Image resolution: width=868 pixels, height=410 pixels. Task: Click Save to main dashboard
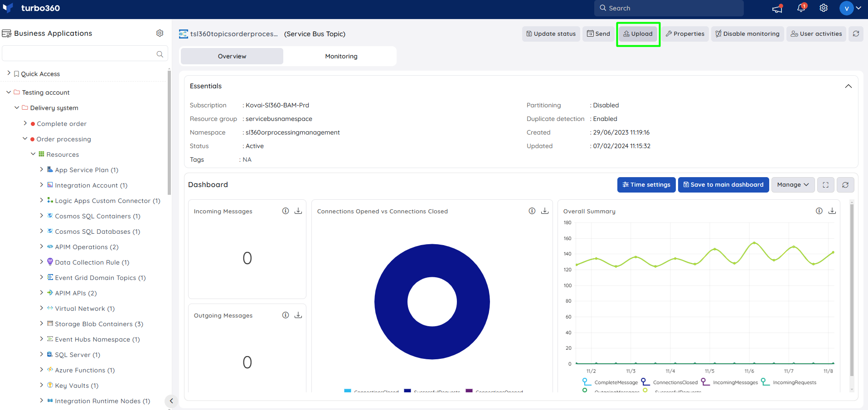(x=723, y=184)
